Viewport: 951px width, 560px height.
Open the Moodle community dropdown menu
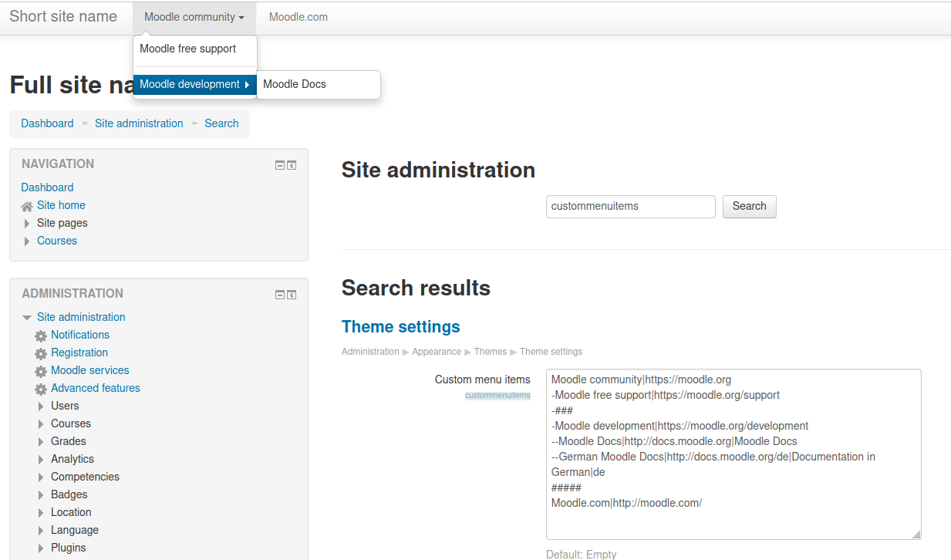pyautogui.click(x=194, y=17)
